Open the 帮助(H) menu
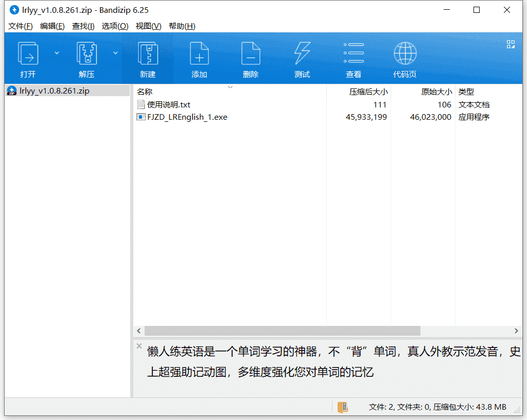Image resolution: width=527 pixels, height=420 pixels. point(182,26)
